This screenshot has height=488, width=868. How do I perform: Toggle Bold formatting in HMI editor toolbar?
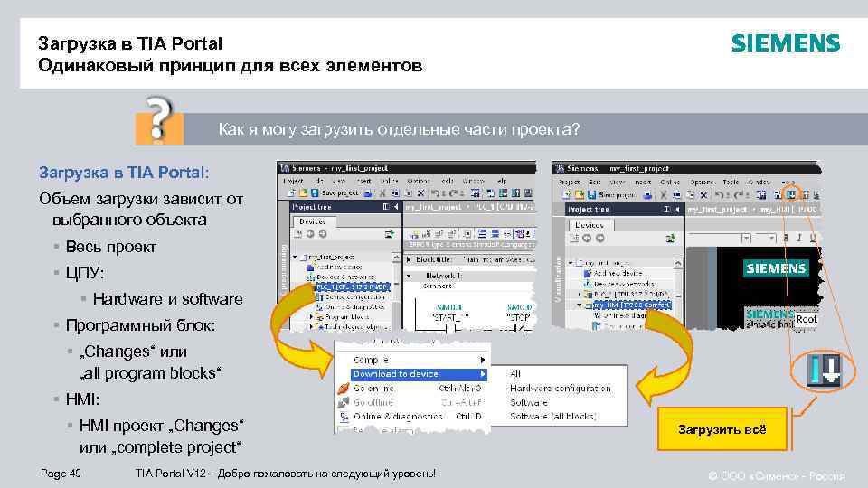[786, 238]
